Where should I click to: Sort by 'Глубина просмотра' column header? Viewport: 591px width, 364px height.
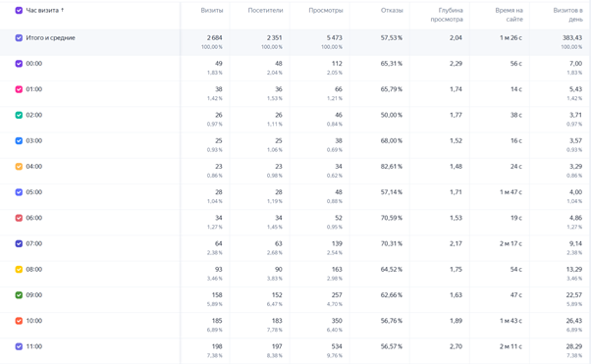447,15
